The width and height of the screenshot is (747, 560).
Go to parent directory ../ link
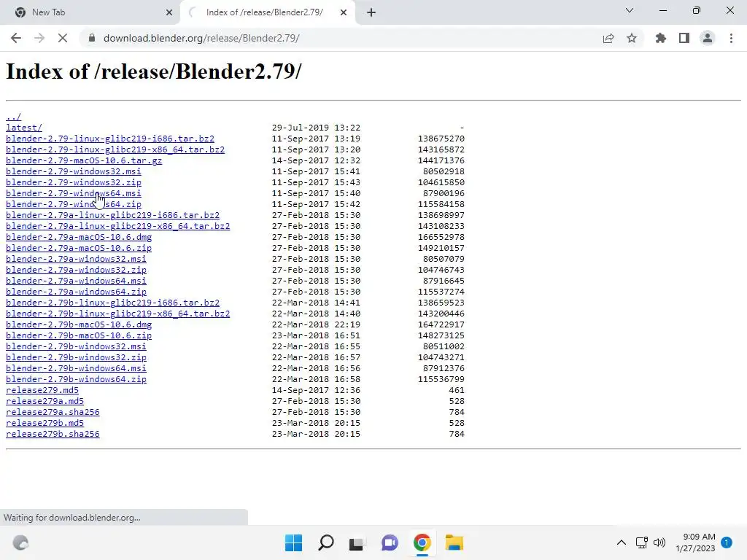point(13,117)
